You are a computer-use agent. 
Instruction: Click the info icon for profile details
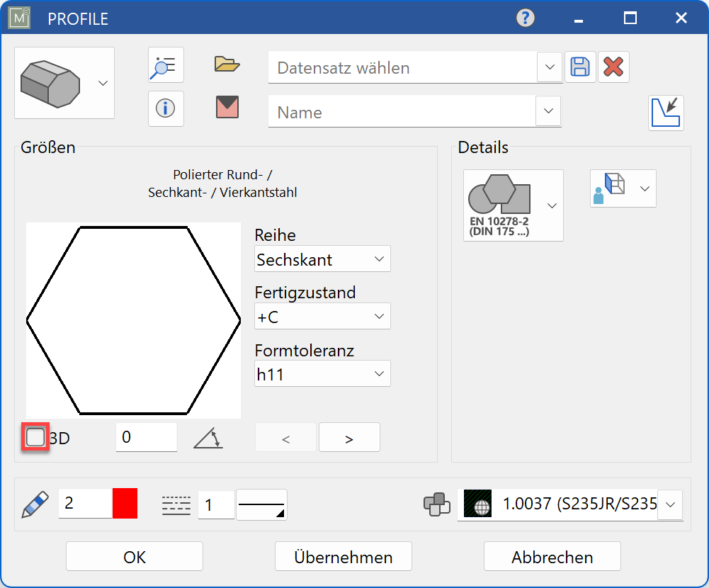pos(165,108)
